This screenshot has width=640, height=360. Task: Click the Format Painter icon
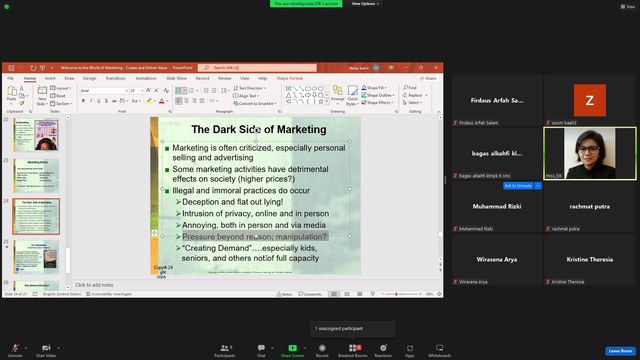coord(22,103)
